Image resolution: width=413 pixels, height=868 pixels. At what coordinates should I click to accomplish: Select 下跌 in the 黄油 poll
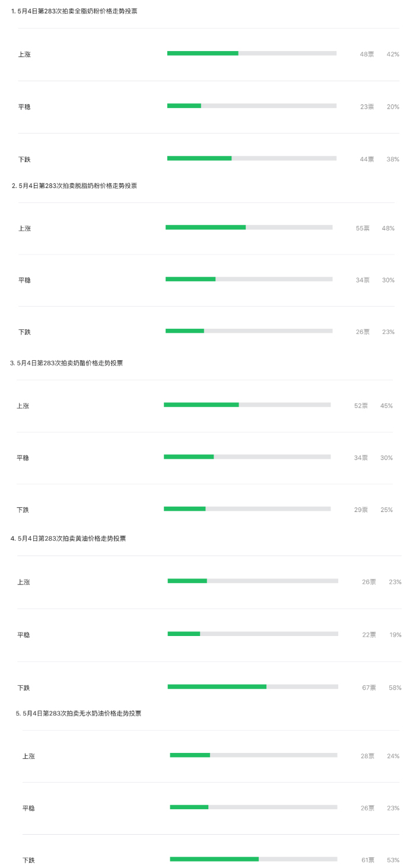click(23, 688)
